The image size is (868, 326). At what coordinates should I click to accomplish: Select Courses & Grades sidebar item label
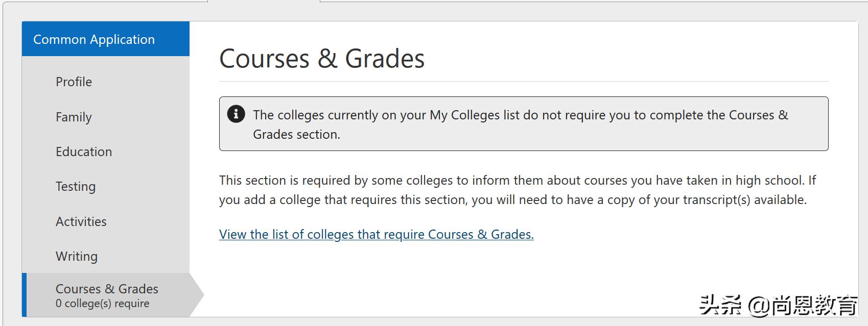coord(107,289)
